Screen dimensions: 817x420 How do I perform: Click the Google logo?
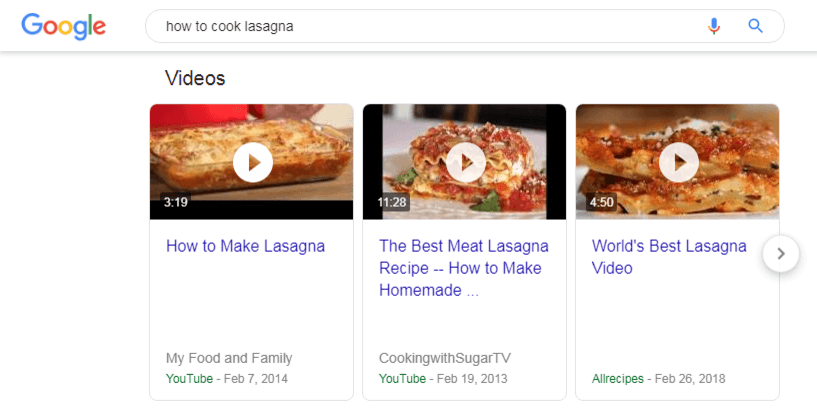64,26
